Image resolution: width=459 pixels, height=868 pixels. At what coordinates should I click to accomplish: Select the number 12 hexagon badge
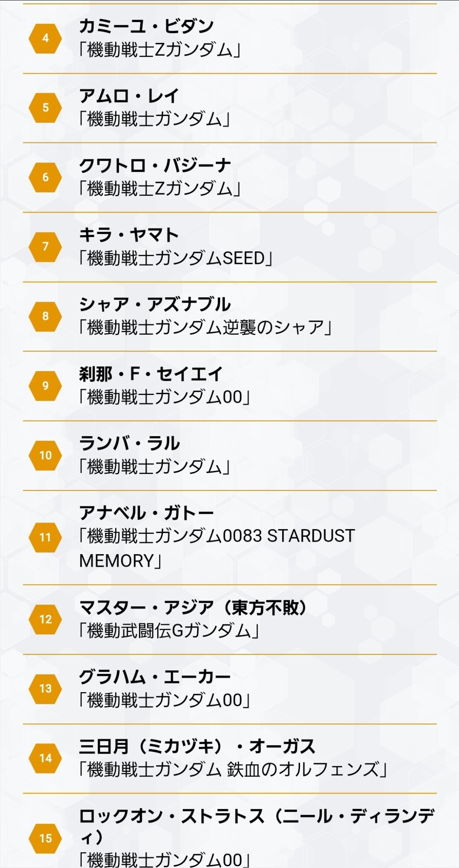click(45, 619)
